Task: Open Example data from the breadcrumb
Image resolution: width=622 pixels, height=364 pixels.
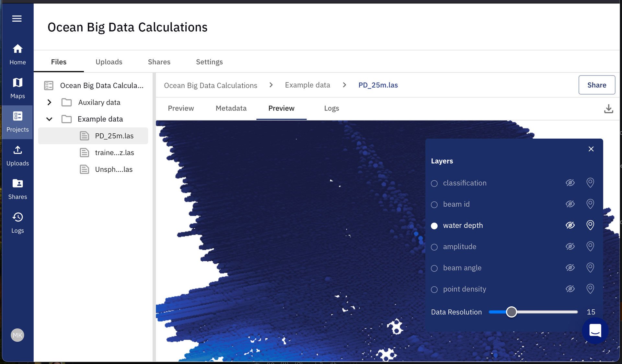Action: pyautogui.click(x=307, y=85)
